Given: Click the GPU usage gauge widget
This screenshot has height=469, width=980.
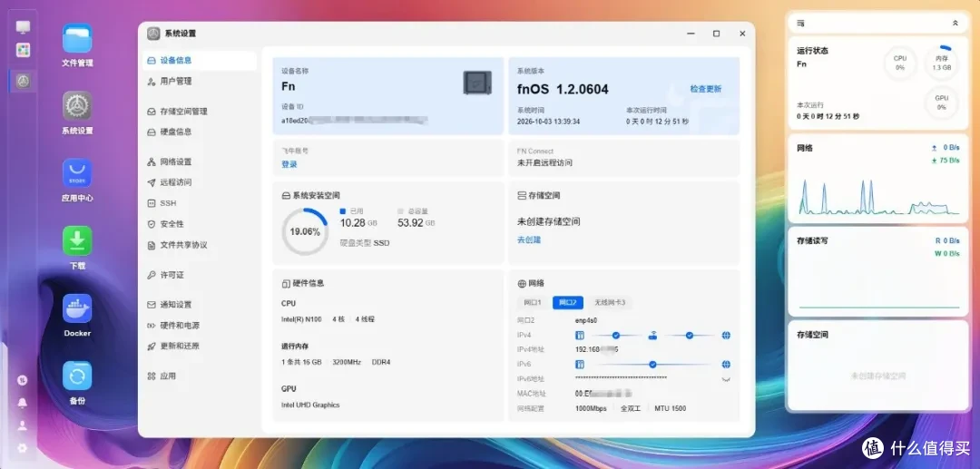Looking at the screenshot, I should pyautogui.click(x=941, y=103).
